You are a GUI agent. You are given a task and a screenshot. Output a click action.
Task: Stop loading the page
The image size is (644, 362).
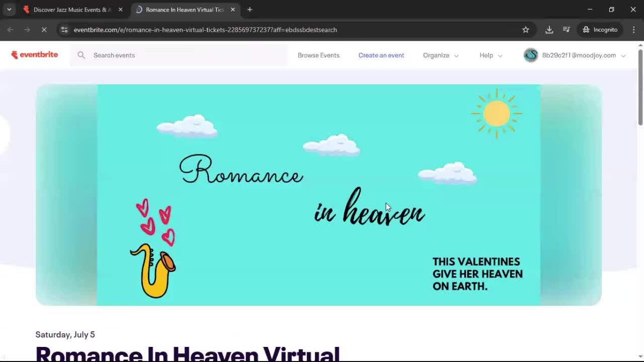pos(44,30)
